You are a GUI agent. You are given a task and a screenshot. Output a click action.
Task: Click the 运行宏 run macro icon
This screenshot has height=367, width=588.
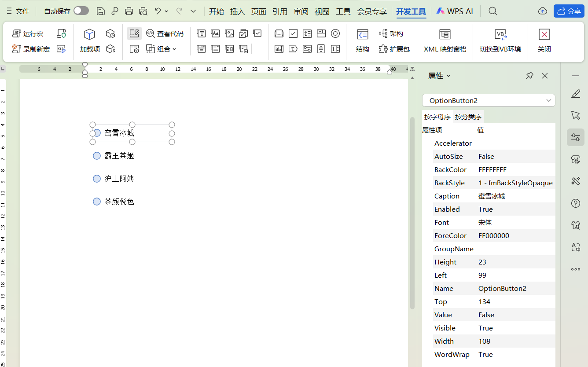click(x=17, y=33)
